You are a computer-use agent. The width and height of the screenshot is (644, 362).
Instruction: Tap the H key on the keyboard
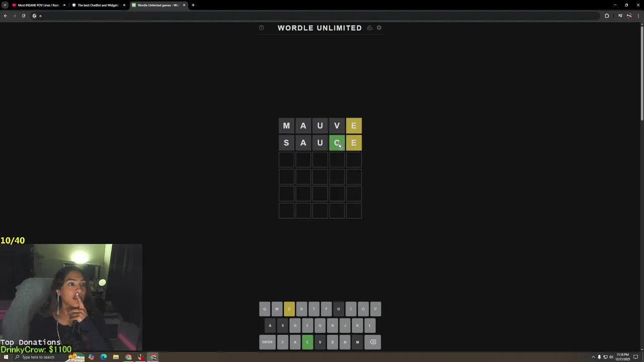(x=332, y=325)
